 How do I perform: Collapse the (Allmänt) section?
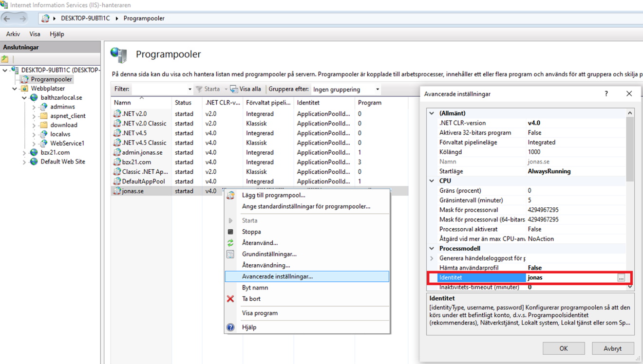coord(432,113)
